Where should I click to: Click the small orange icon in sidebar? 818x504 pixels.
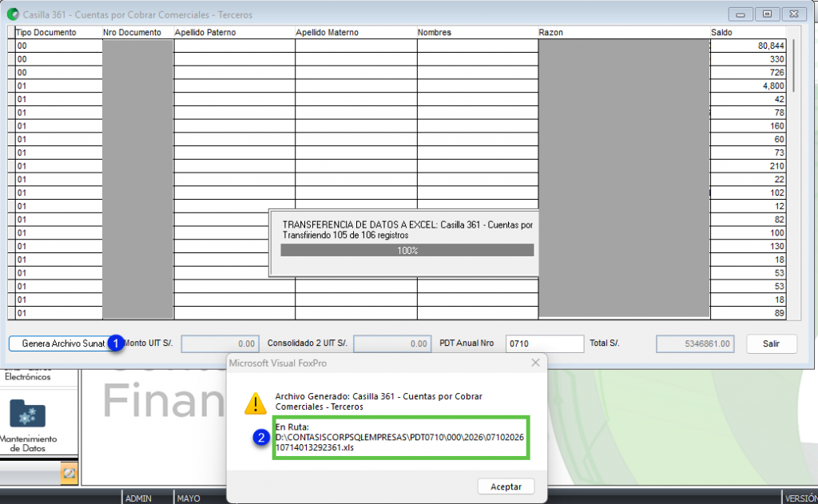(x=69, y=474)
